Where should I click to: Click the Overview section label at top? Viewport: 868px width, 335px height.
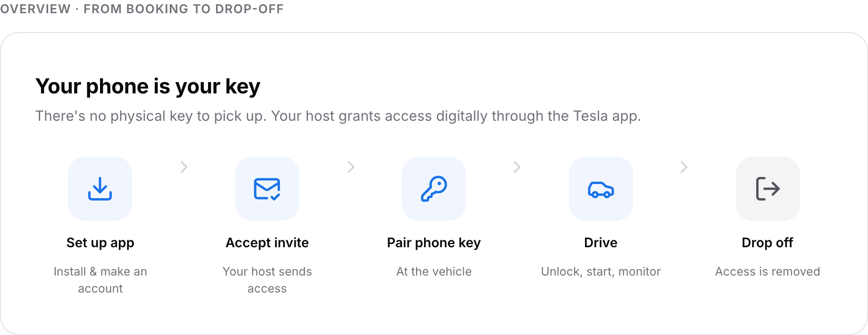click(x=142, y=9)
